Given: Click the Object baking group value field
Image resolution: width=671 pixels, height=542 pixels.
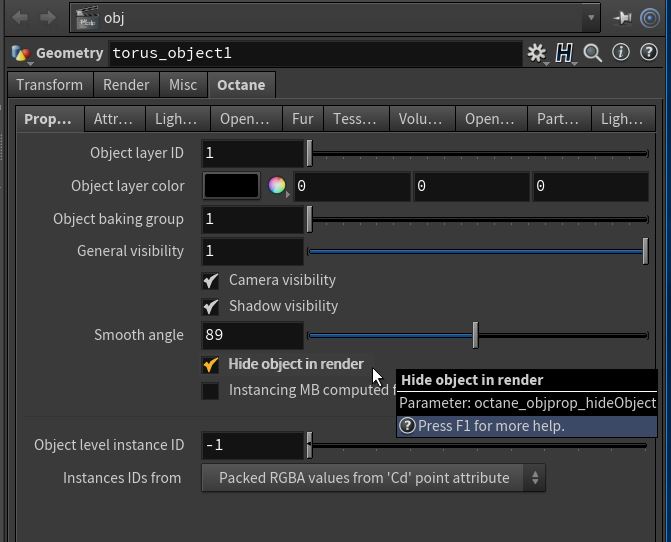Looking at the screenshot, I should coord(252,219).
